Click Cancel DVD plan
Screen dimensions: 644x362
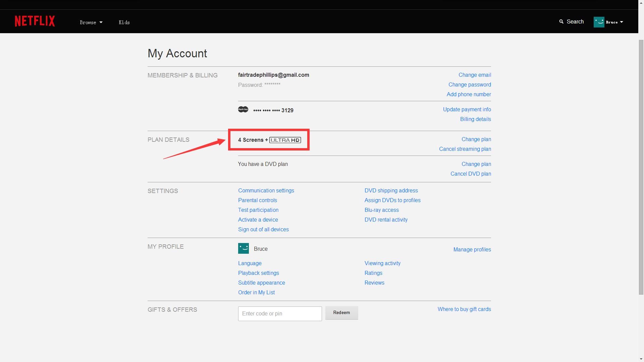[471, 174]
